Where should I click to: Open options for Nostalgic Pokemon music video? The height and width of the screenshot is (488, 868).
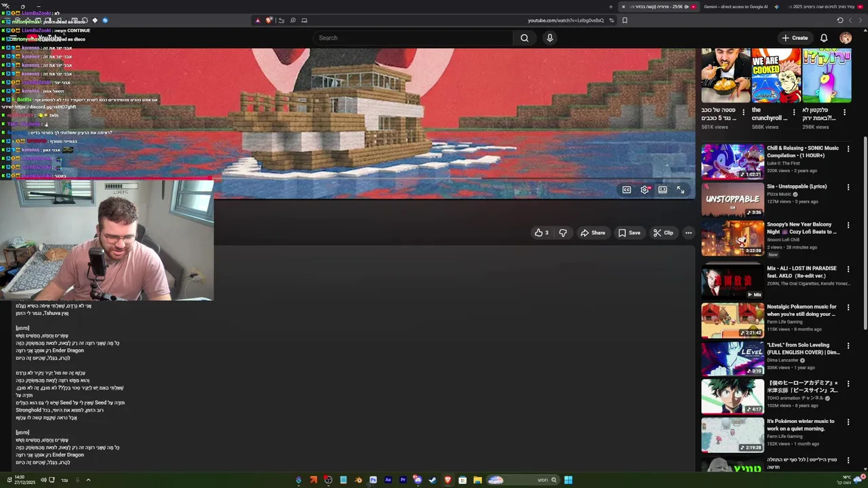tap(848, 307)
